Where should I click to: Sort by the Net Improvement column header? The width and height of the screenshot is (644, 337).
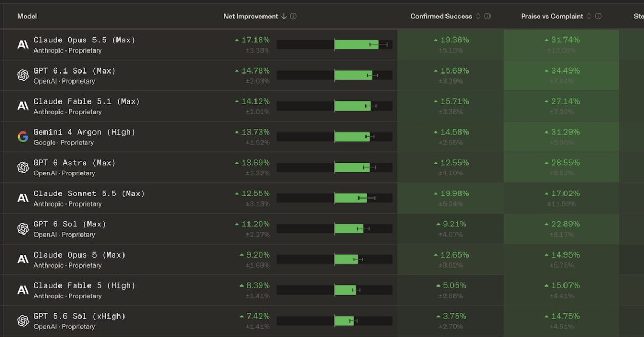(x=251, y=16)
